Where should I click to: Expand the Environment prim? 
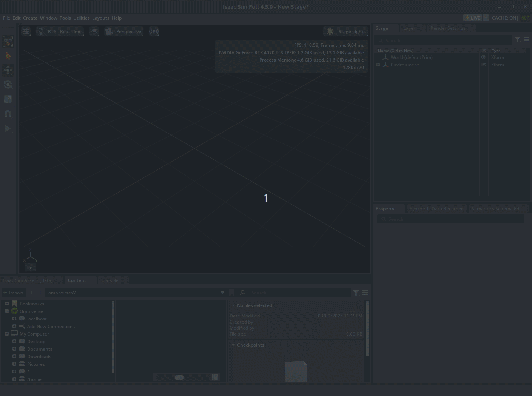click(378, 65)
